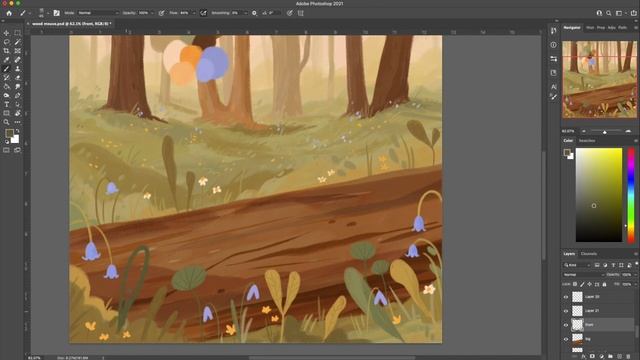The image size is (640, 360).
Task: Open the layer filter Kind dropdown
Action: (577, 265)
